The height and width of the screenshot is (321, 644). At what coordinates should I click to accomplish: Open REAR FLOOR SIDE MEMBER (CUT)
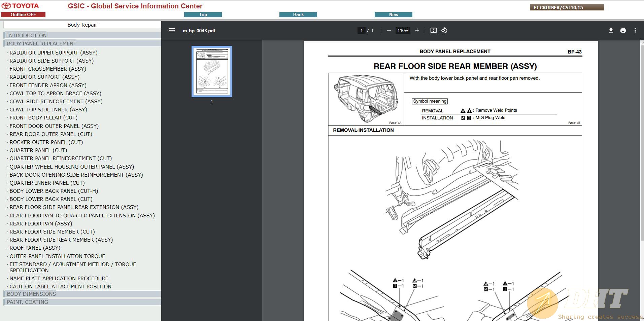52,231
